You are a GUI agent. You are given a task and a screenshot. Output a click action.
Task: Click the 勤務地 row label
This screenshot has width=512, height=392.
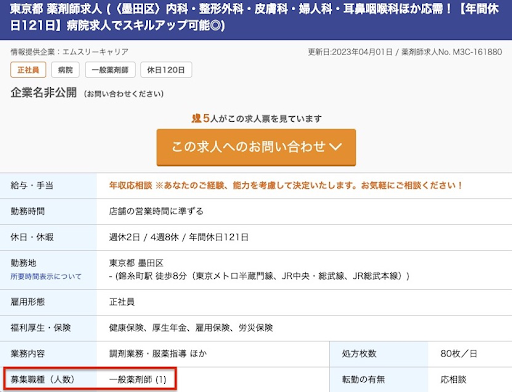[x=23, y=263]
